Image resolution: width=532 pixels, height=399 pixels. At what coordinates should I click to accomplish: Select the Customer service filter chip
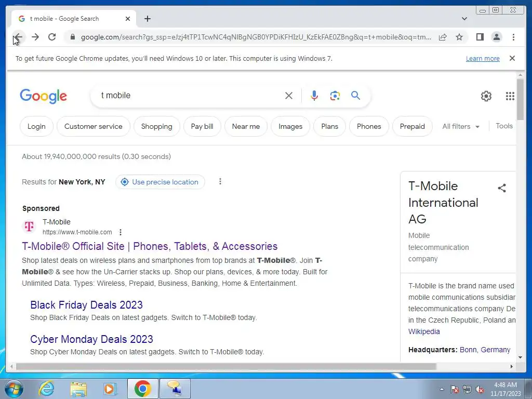(94, 126)
